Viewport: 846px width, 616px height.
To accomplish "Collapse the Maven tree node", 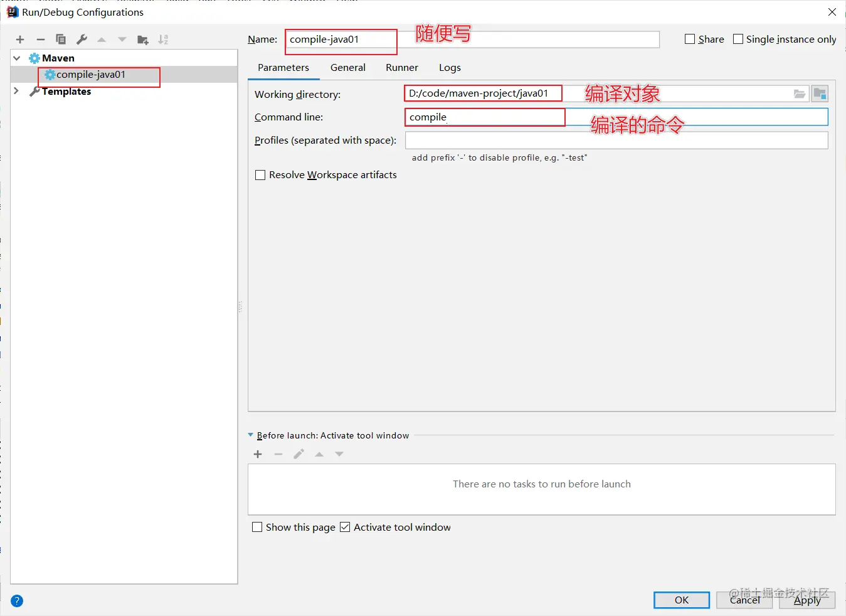I will (17, 58).
